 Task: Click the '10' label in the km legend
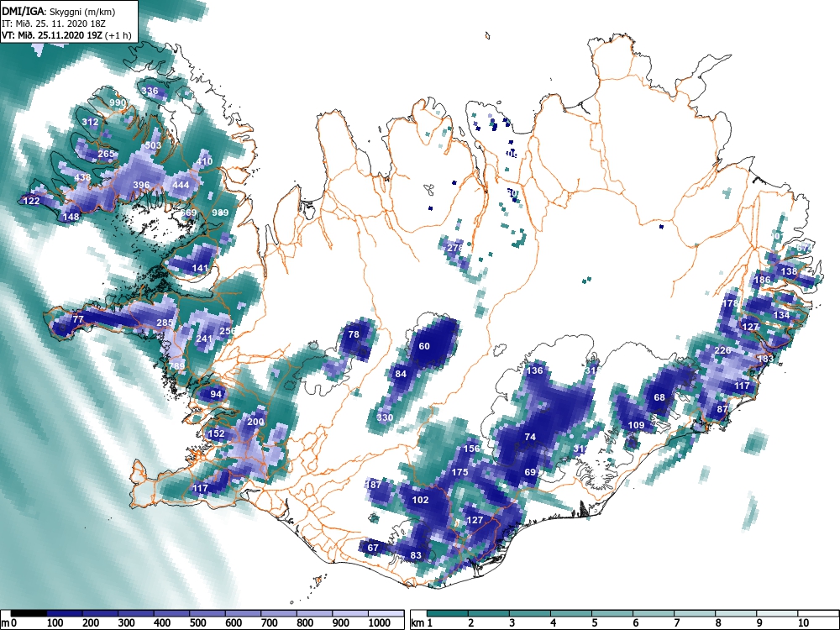point(802,623)
